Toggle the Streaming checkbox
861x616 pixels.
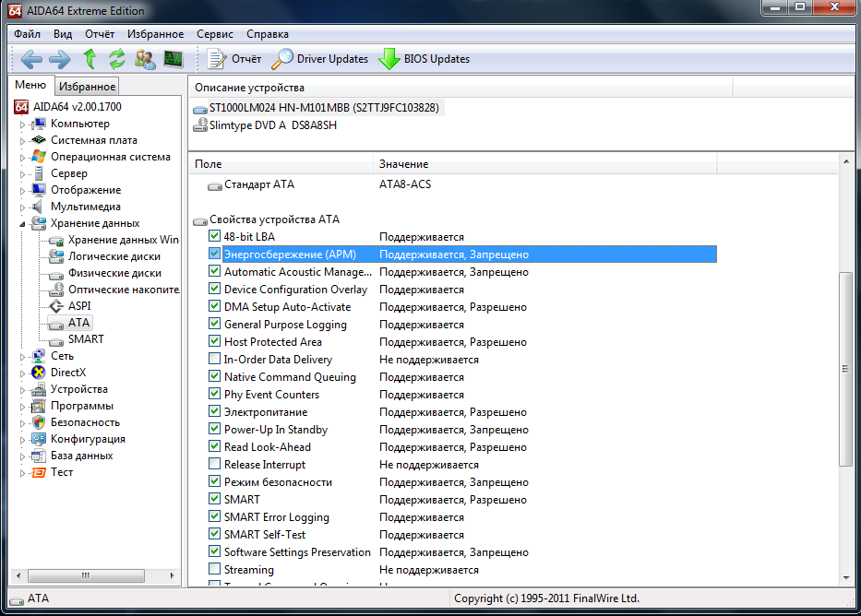coord(214,569)
